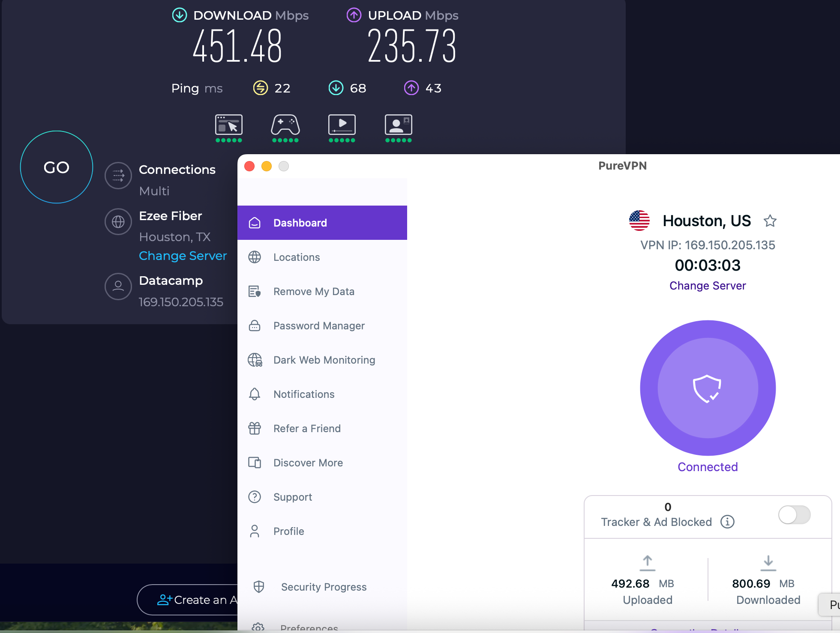Select the Dashboard menu item in PureVPN
Screen dimensions: 840x633
(x=322, y=223)
